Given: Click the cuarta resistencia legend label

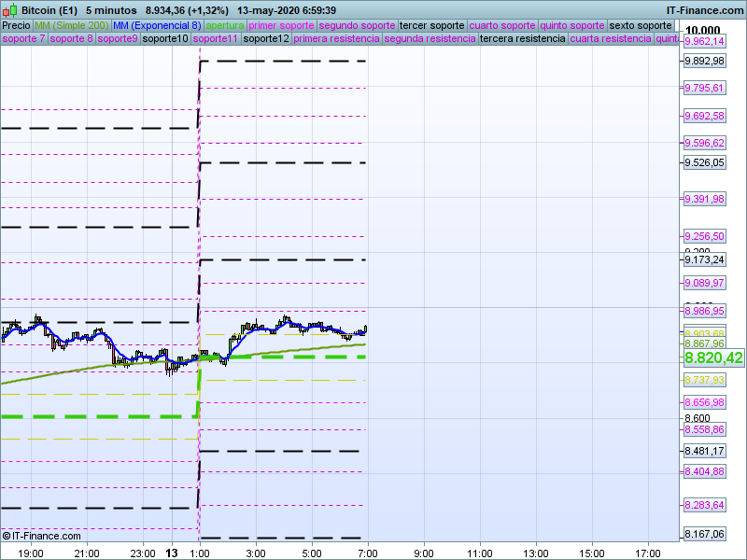Looking at the screenshot, I should (x=610, y=39).
